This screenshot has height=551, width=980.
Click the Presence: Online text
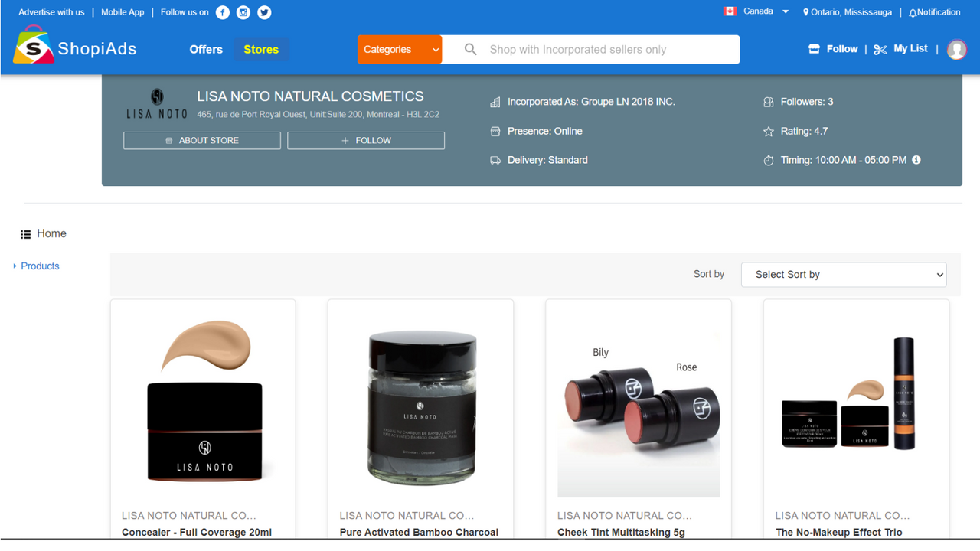pos(545,132)
